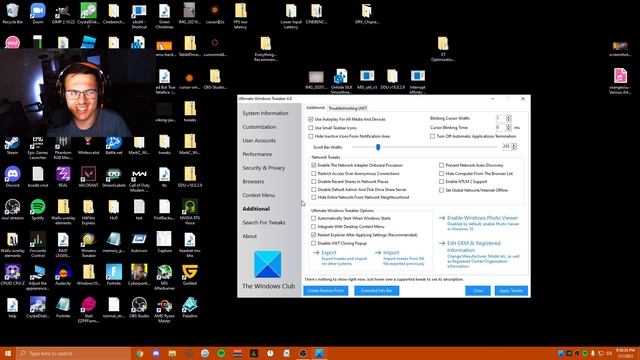The height and width of the screenshot is (360, 640).
Task: Click the Blinking Cursor Width value field
Action: [500, 118]
